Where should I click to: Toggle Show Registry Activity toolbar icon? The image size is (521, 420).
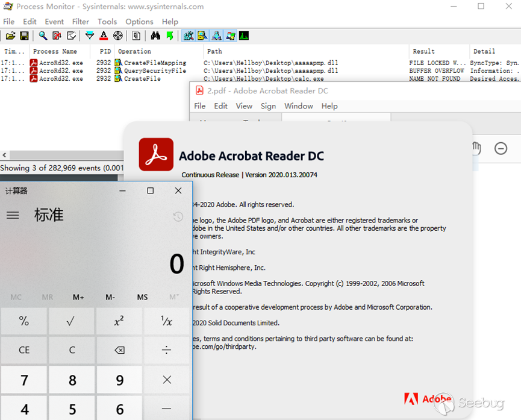[x=189, y=36]
